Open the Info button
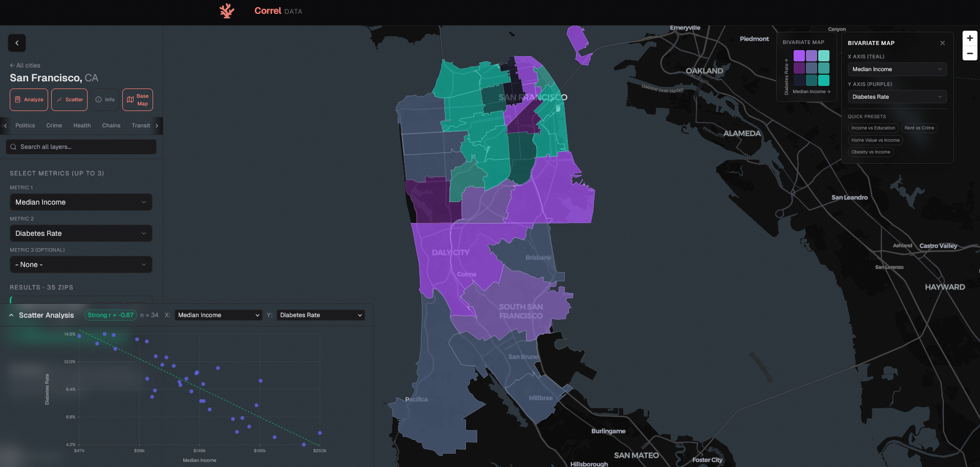This screenshot has height=467, width=980. pyautogui.click(x=105, y=100)
